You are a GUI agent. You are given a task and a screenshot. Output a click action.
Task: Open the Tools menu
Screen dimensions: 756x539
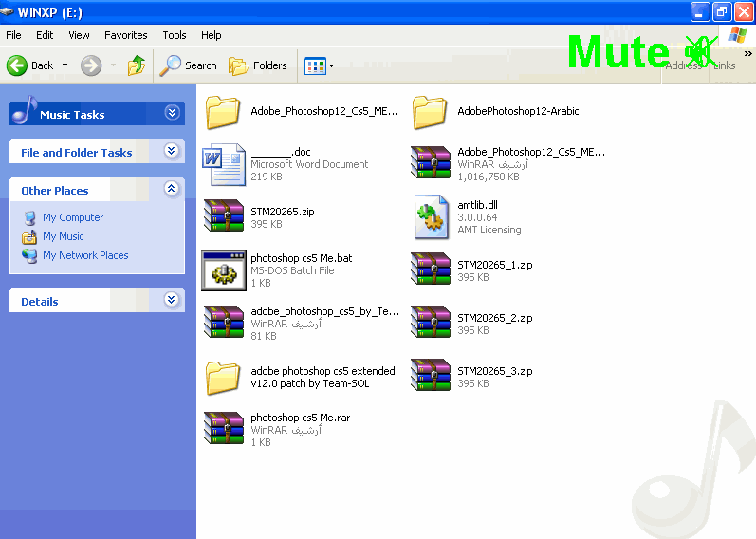(x=175, y=35)
